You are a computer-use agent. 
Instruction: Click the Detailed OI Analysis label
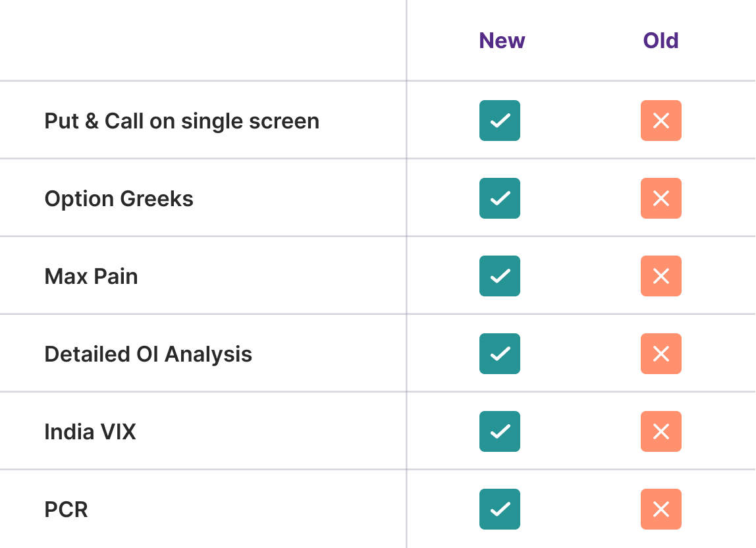[x=148, y=354]
